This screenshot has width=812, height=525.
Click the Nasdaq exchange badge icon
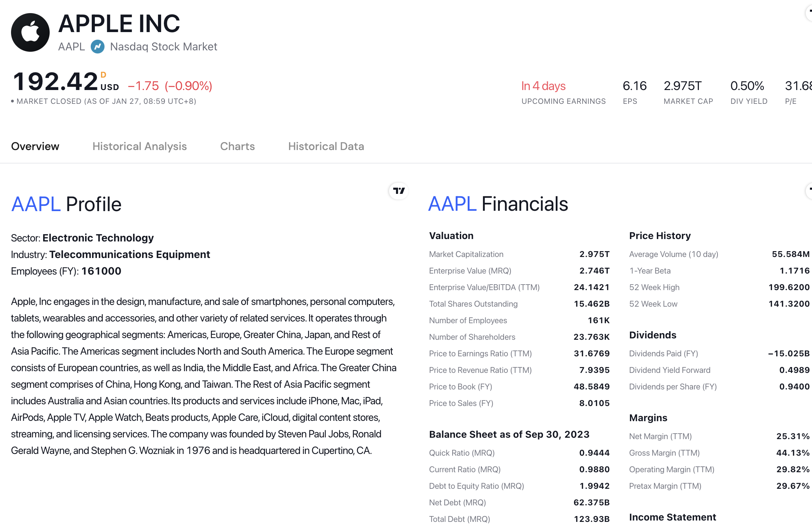[x=98, y=47]
